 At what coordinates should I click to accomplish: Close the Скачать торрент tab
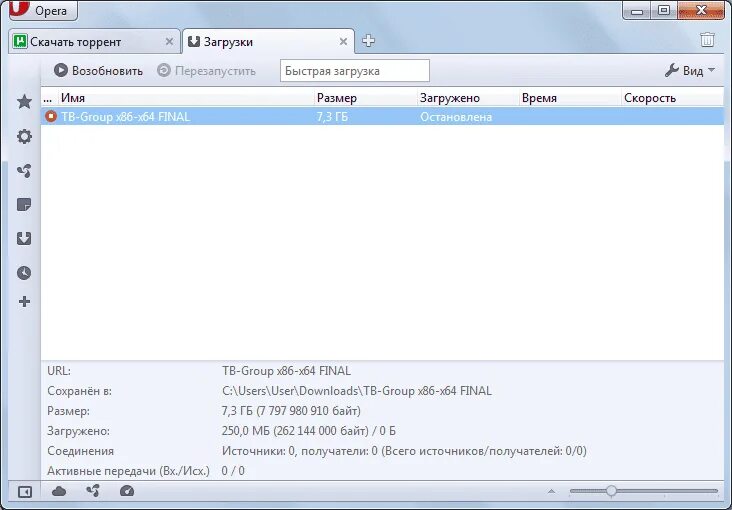(169, 42)
